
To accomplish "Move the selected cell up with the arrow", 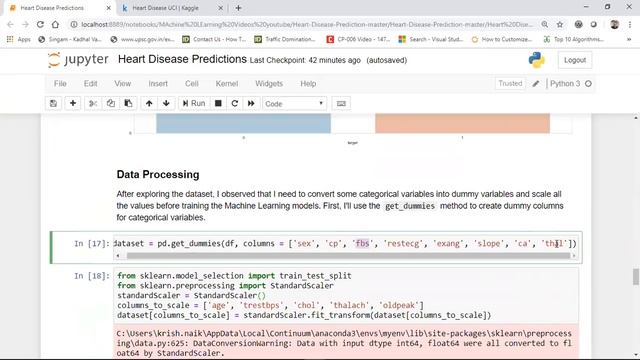I will [x=149, y=104].
